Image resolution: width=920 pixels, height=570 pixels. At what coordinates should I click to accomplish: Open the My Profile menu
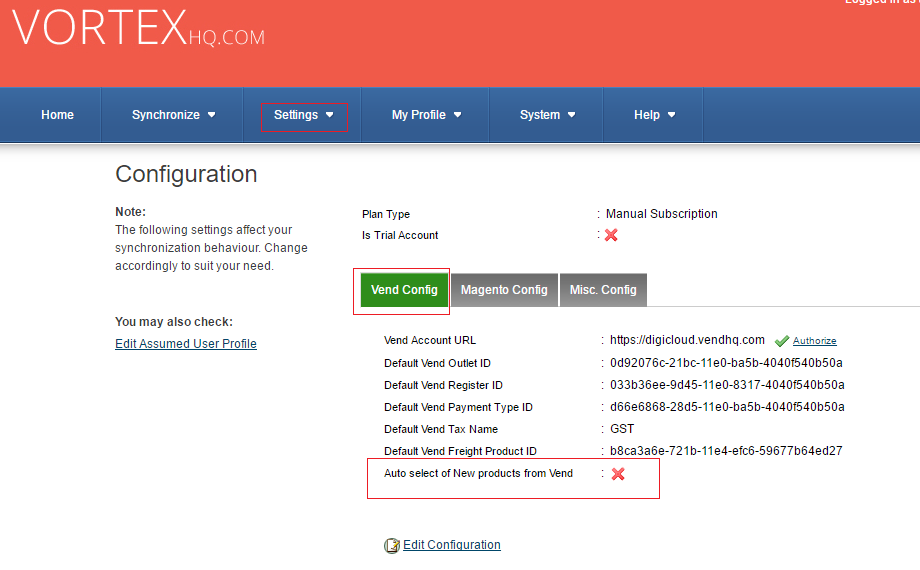[x=426, y=115]
